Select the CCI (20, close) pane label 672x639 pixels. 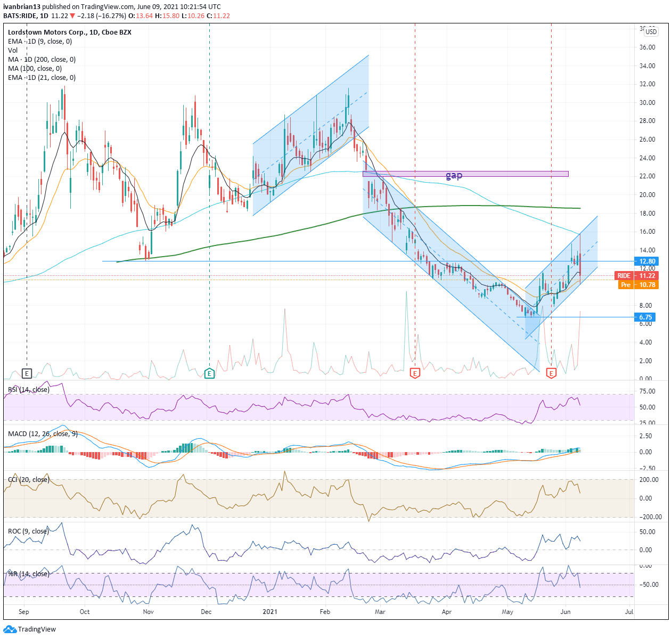[29, 480]
